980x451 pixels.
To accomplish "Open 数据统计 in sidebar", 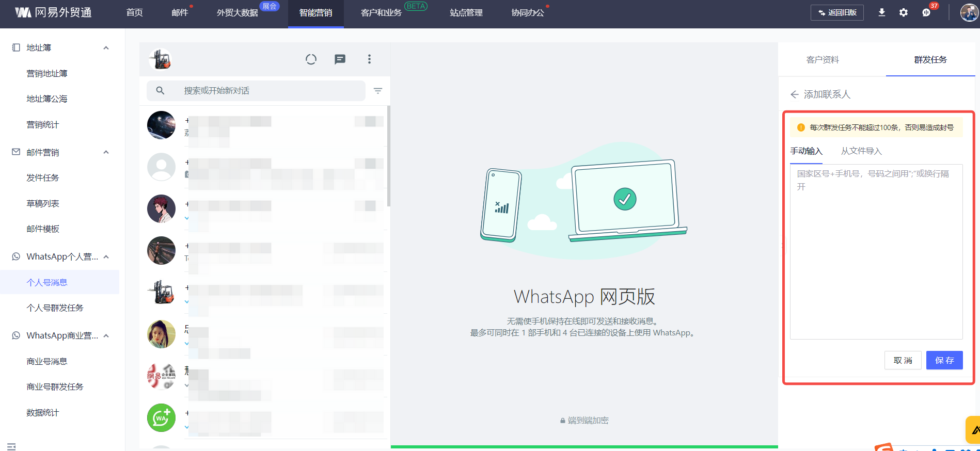I will (43, 412).
